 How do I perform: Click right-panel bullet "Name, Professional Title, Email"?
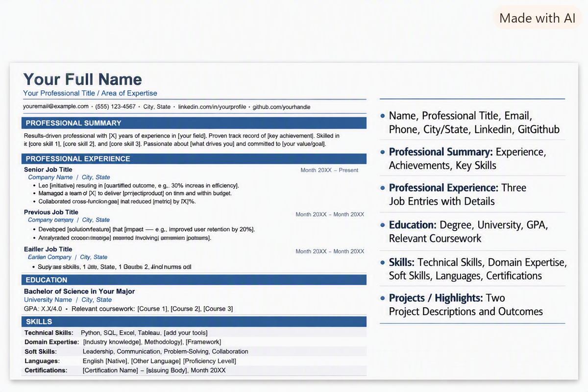[x=474, y=122]
